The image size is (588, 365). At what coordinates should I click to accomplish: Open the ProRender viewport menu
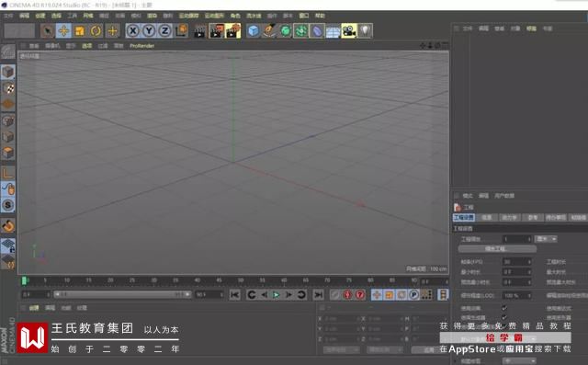[142, 46]
